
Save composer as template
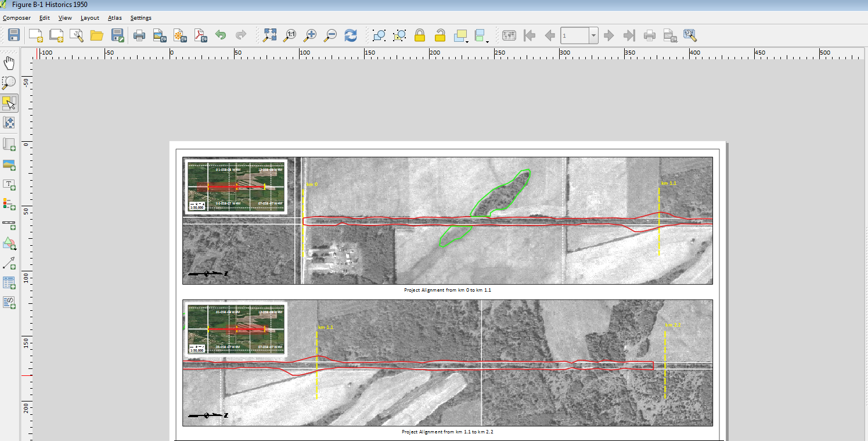[117, 35]
